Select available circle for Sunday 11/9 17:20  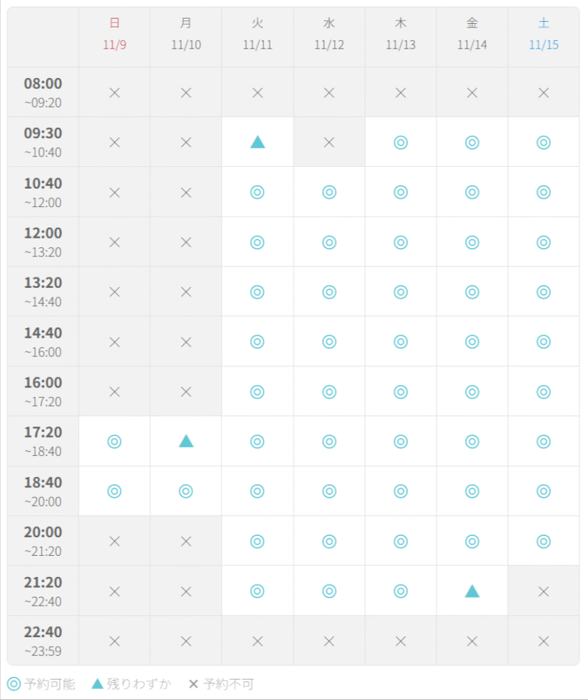point(114,442)
